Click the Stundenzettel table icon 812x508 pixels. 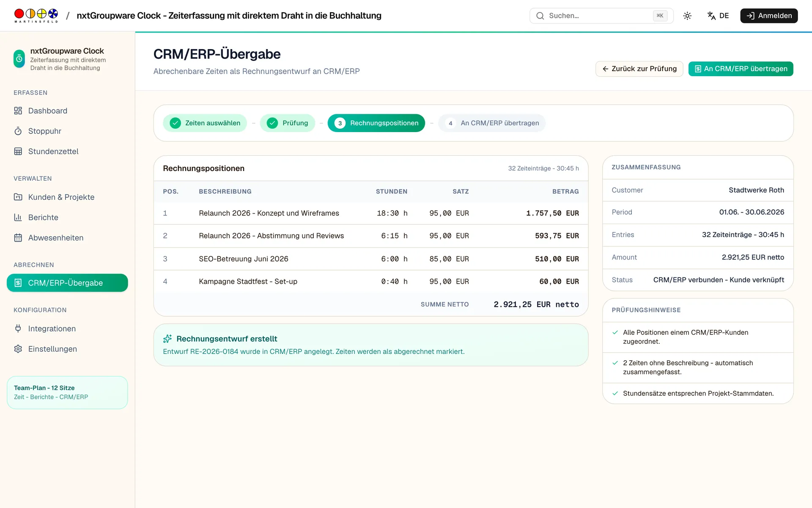pyautogui.click(x=18, y=152)
